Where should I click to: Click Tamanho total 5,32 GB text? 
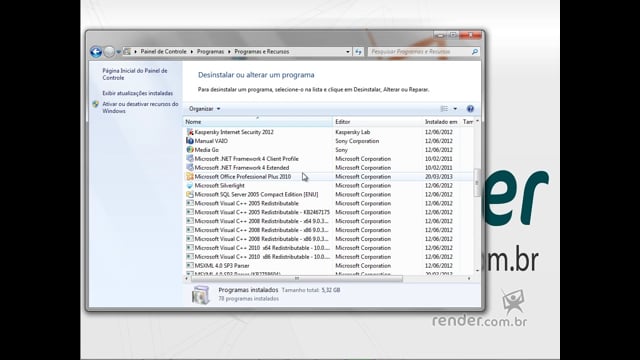tap(311, 290)
